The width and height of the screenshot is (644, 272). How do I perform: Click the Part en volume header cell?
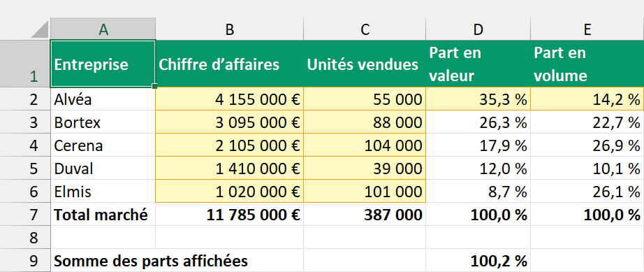pos(587,64)
